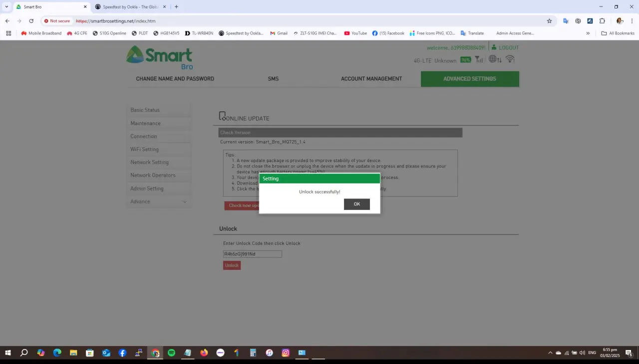
Task: Open Windows taskbar search
Action: click(x=24, y=353)
